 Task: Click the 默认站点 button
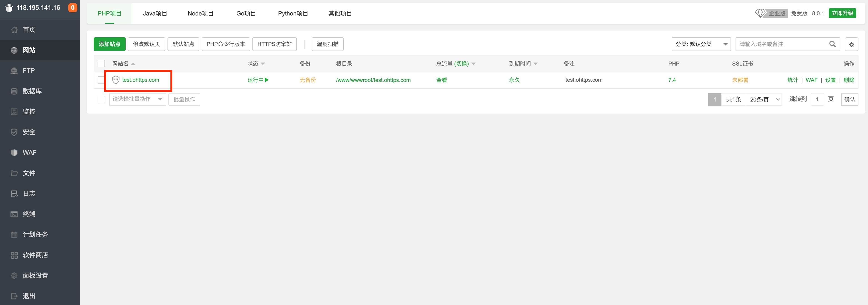(x=183, y=44)
